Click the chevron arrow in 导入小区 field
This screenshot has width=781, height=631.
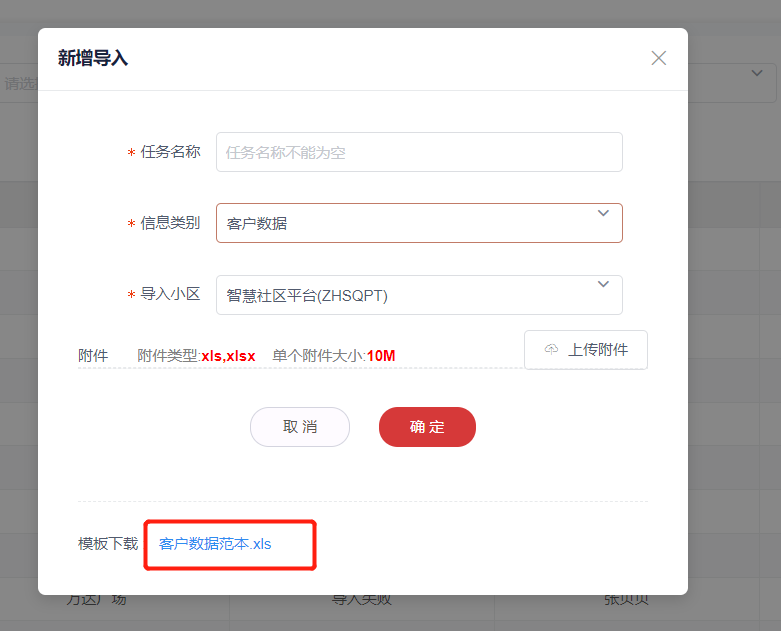point(603,284)
